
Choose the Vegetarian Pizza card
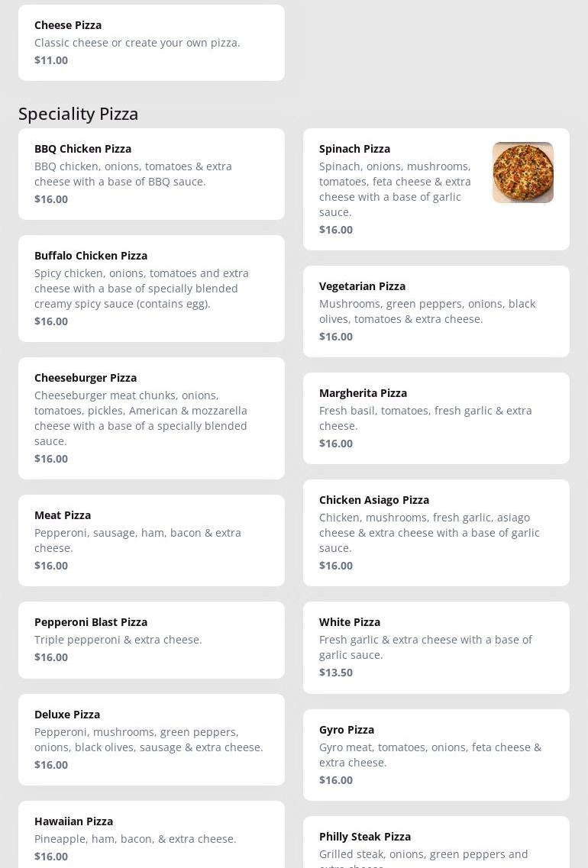[436, 311]
